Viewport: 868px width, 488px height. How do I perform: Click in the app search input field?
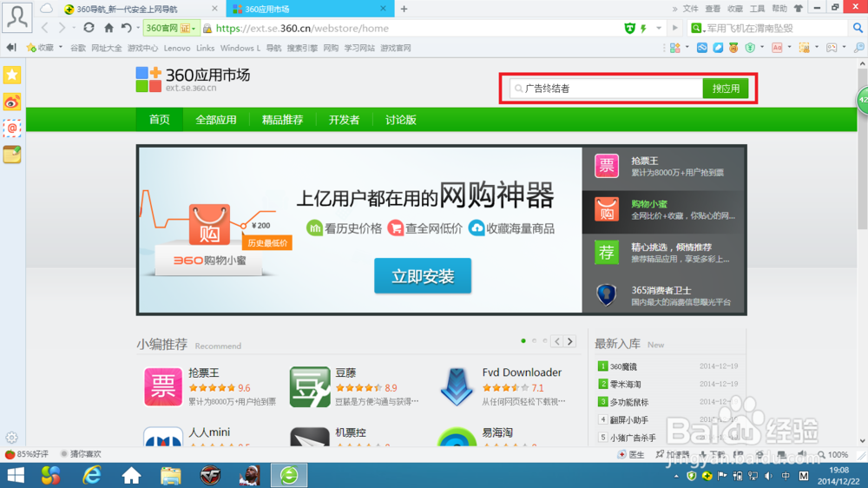point(606,88)
